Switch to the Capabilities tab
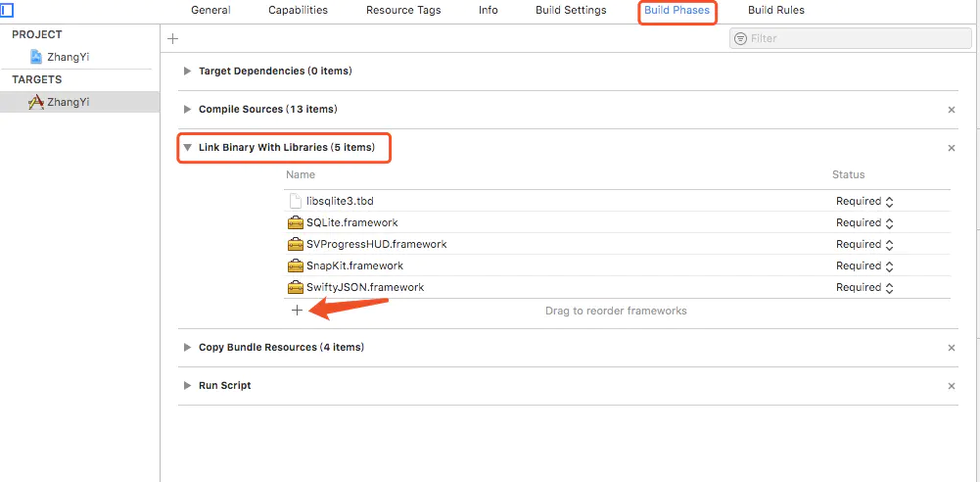Viewport: 980px width, 482px height. tap(299, 10)
